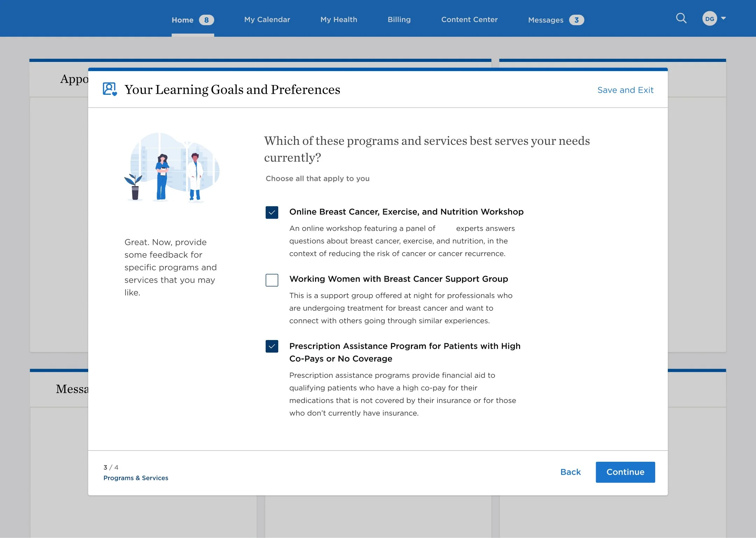Image resolution: width=756 pixels, height=538 pixels.
Task: Click Save and Exit link
Action: (625, 90)
